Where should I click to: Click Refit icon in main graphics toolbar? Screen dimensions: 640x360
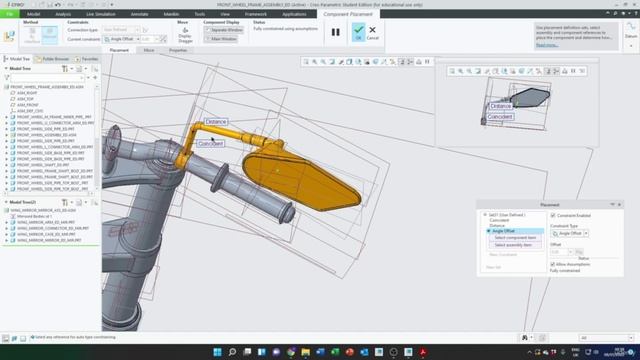click(306, 62)
